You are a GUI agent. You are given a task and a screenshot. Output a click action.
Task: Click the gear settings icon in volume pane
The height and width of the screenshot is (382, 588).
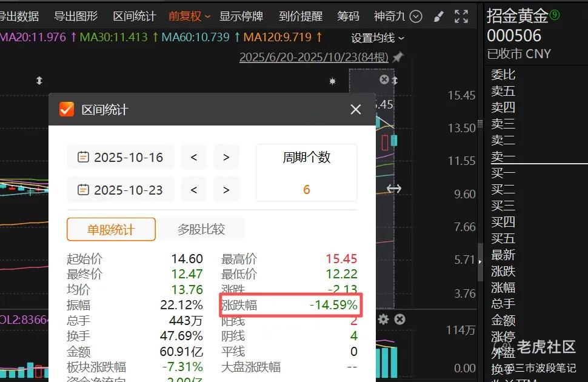pyautogui.click(x=383, y=320)
